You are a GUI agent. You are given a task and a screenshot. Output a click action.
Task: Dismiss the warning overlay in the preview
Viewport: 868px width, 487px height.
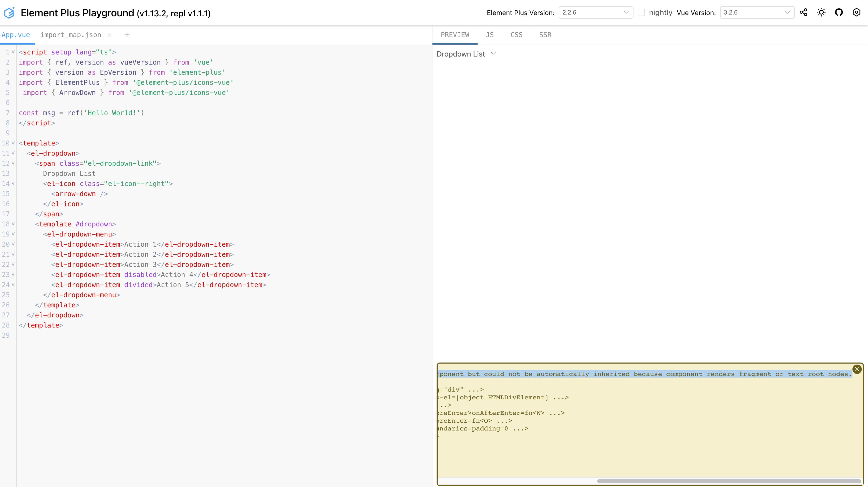tap(857, 369)
